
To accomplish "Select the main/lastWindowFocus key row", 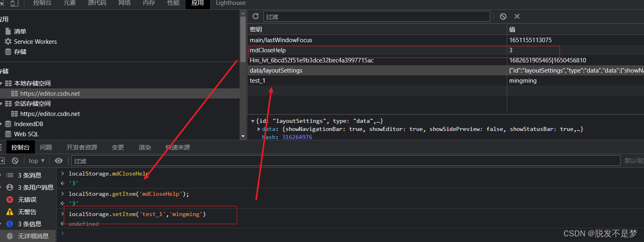I will [446, 40].
